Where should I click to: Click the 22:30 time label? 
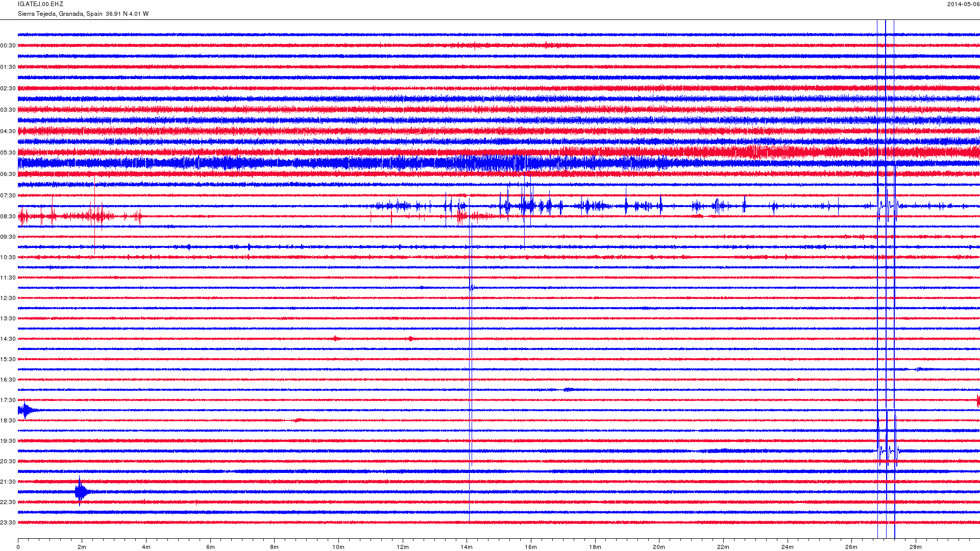(x=8, y=502)
